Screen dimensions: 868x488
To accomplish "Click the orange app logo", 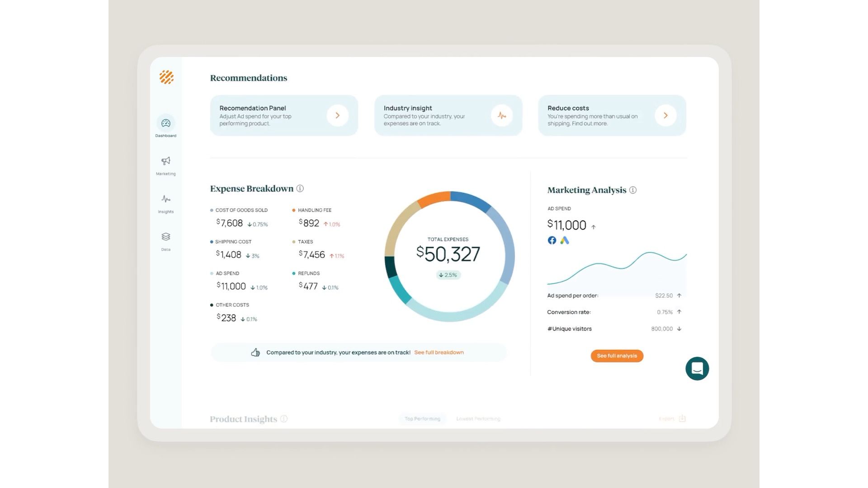I will coord(166,77).
